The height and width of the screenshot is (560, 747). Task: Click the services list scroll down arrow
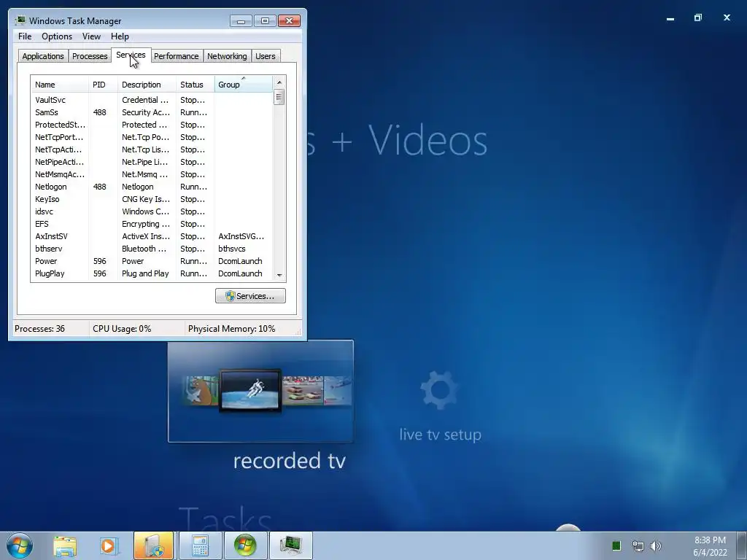point(279,275)
